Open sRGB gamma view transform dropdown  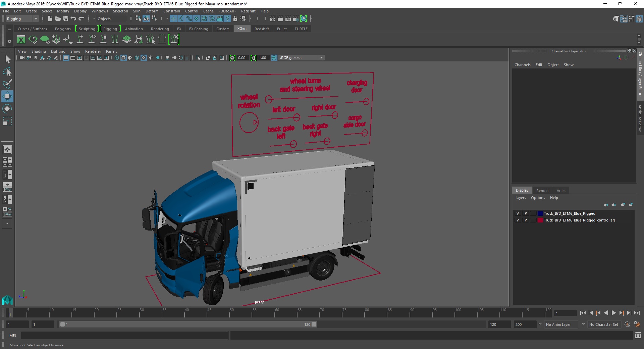[301, 58]
